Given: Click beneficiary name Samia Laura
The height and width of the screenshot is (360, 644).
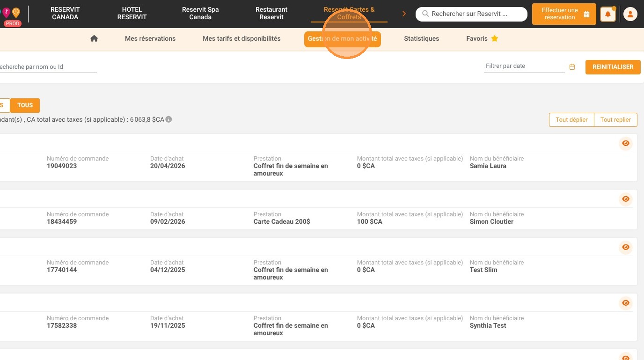Looking at the screenshot, I should [488, 166].
